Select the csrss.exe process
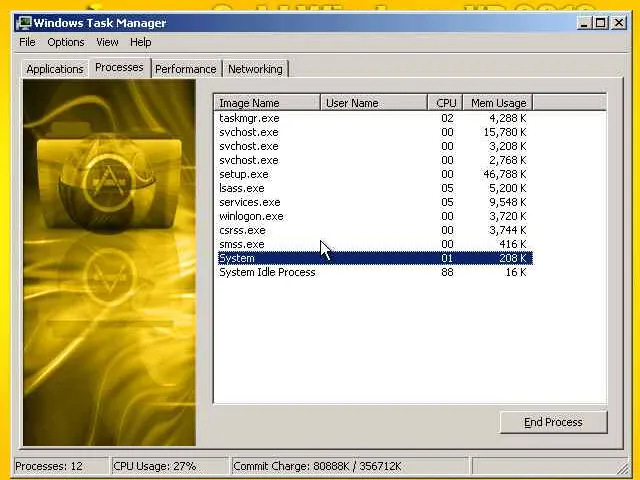 (x=375, y=230)
